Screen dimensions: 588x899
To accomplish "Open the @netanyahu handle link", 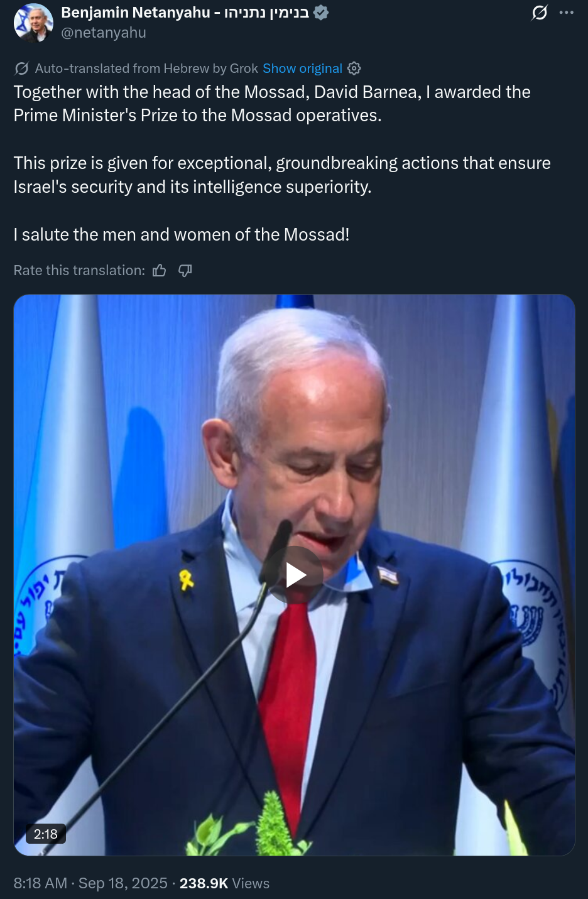I will [x=104, y=33].
